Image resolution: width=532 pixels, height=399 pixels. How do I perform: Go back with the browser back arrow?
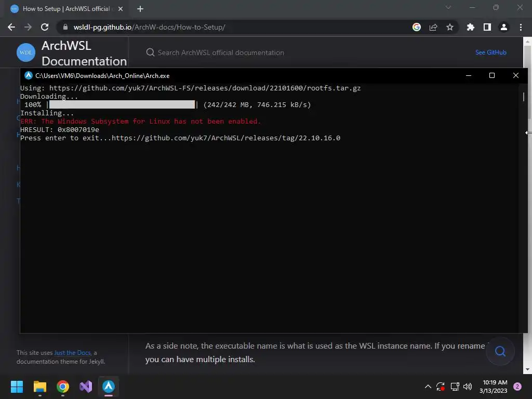tap(11, 27)
